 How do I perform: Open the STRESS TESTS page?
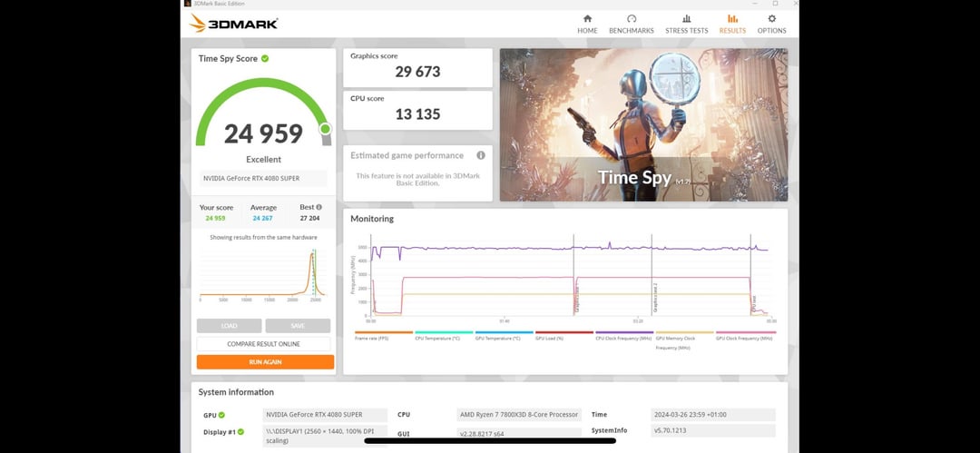click(686, 25)
